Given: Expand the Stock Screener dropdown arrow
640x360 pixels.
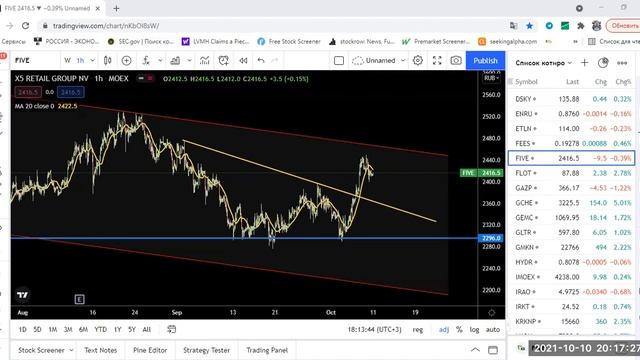Looking at the screenshot, I should [71, 350].
